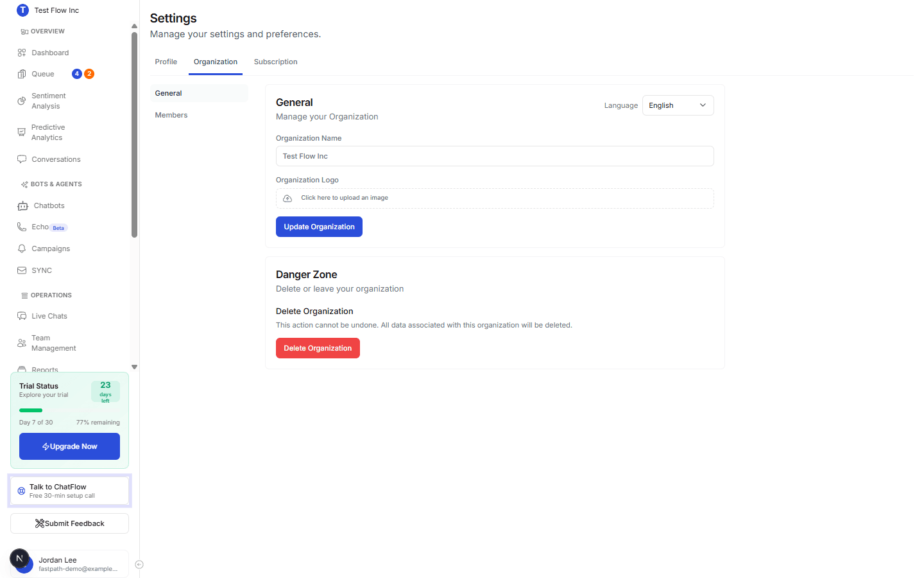The image size is (924, 578).
Task: Open the Subscription tab
Action: click(x=276, y=62)
